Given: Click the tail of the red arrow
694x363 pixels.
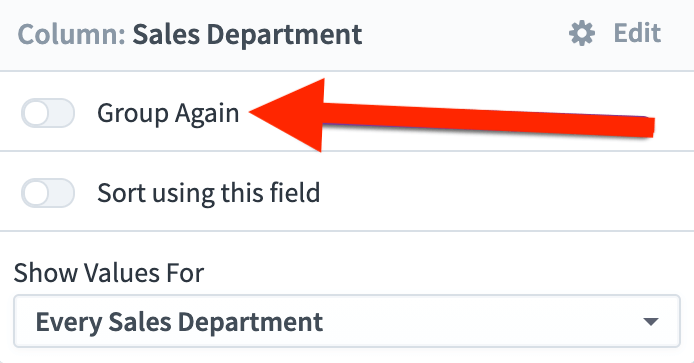Looking at the screenshot, I should (x=620, y=126).
